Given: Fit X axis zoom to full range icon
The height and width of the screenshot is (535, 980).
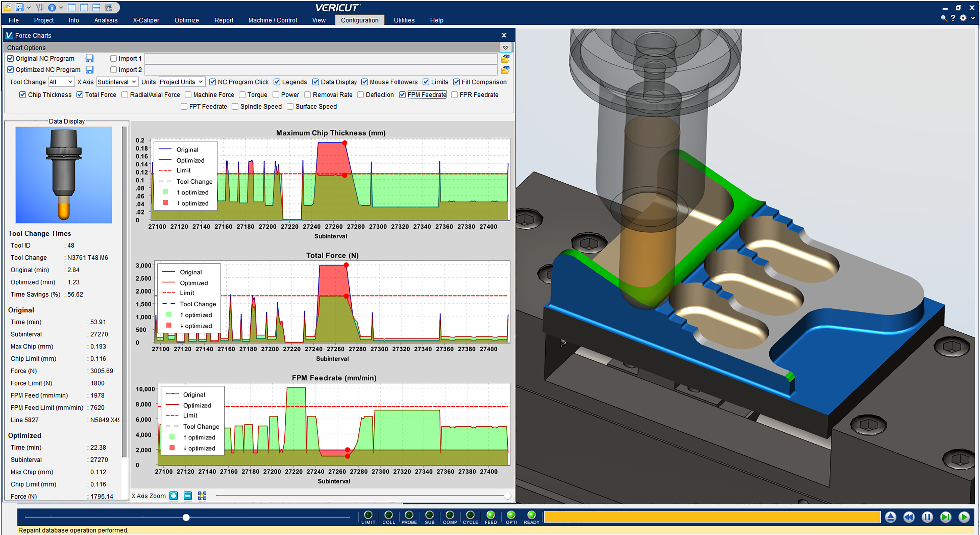Looking at the screenshot, I should 202,496.
